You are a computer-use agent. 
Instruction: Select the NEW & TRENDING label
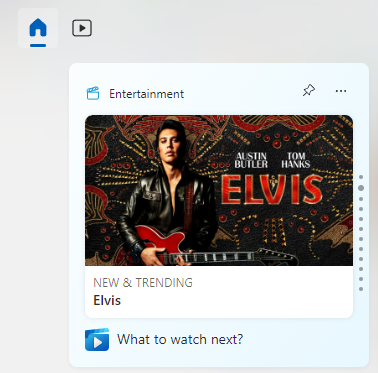click(x=143, y=283)
